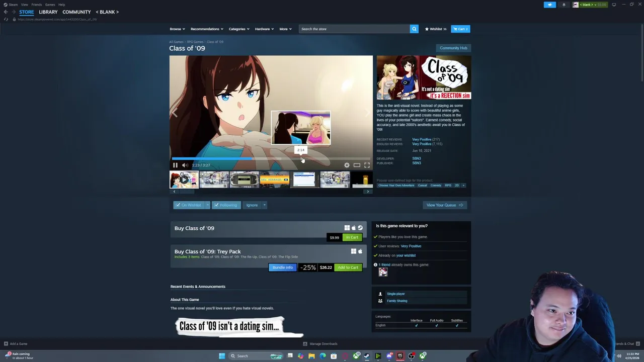
Task: Open video settings gear
Action: (347, 165)
